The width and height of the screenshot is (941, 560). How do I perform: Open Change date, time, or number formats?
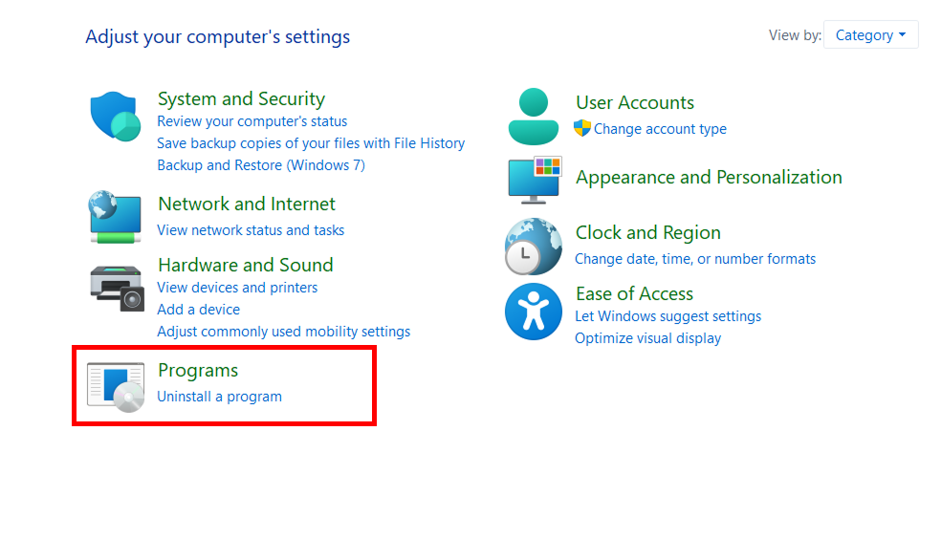(x=694, y=259)
